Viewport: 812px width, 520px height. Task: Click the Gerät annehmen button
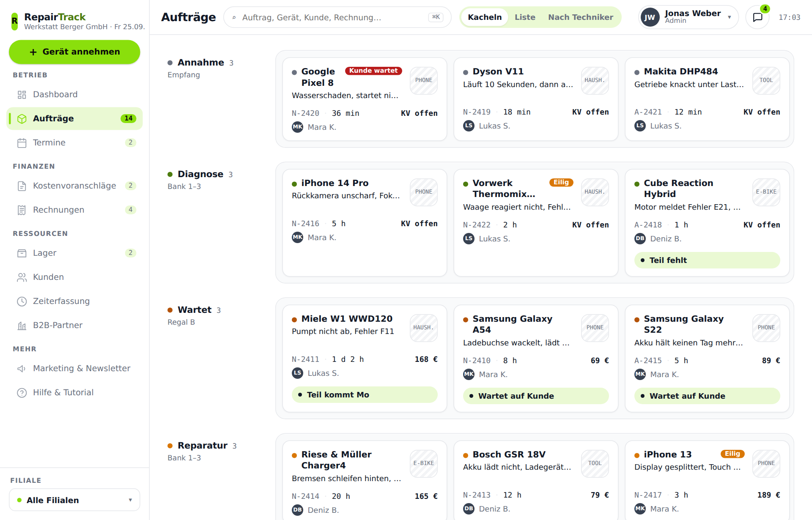coord(74,52)
